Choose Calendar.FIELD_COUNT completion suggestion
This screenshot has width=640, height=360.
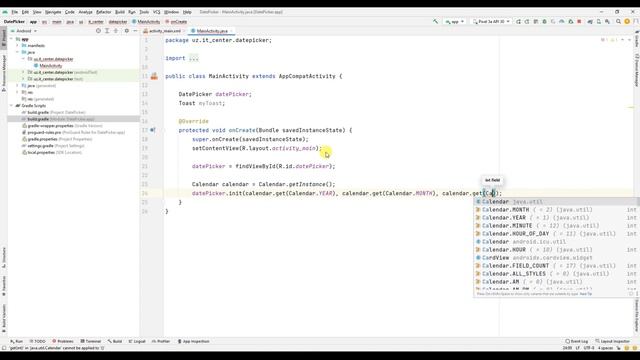pyautogui.click(x=556, y=266)
